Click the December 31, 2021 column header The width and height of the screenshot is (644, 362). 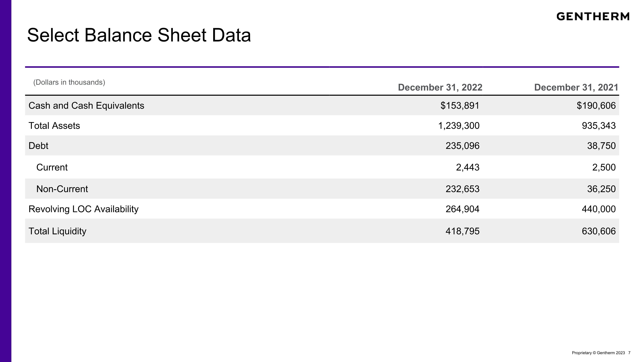(576, 87)
